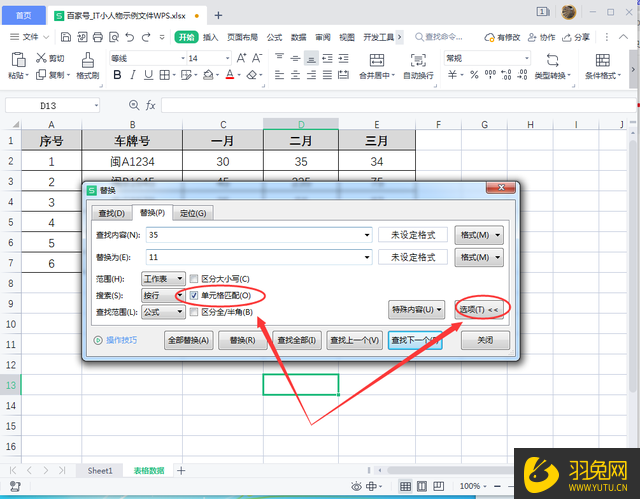The height and width of the screenshot is (499, 640).
Task: Click the Redo arrow
Action: pyautogui.click(x=146, y=37)
